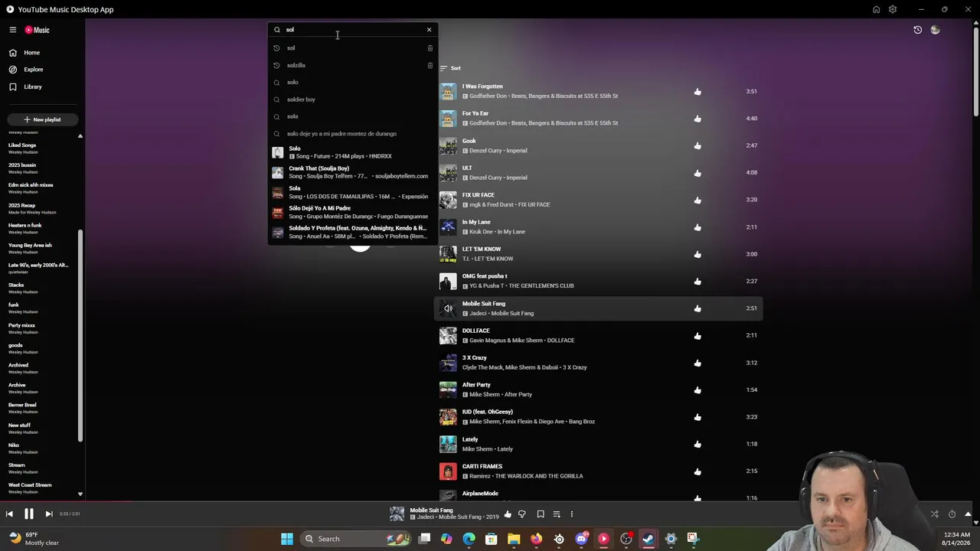Open the queue icon in the player bar
This screenshot has width=980, height=551.
[557, 514]
